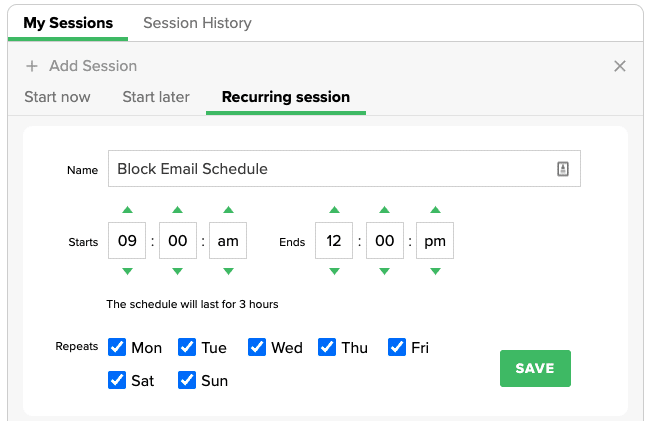Toggle start am/pm using its down arrow
This screenshot has height=421, width=645.
pos(228,271)
